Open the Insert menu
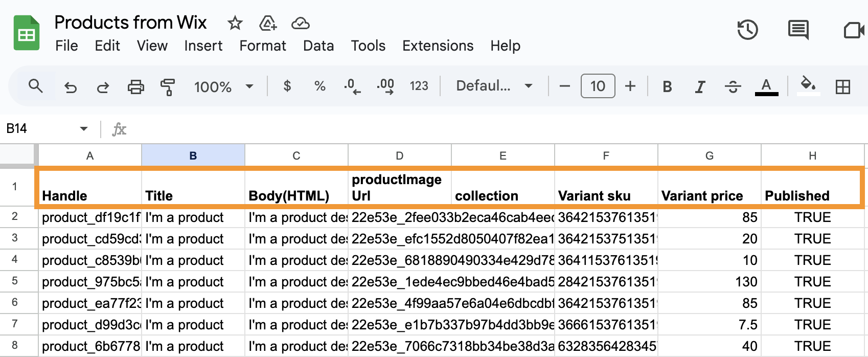The height and width of the screenshot is (357, 868). 203,46
